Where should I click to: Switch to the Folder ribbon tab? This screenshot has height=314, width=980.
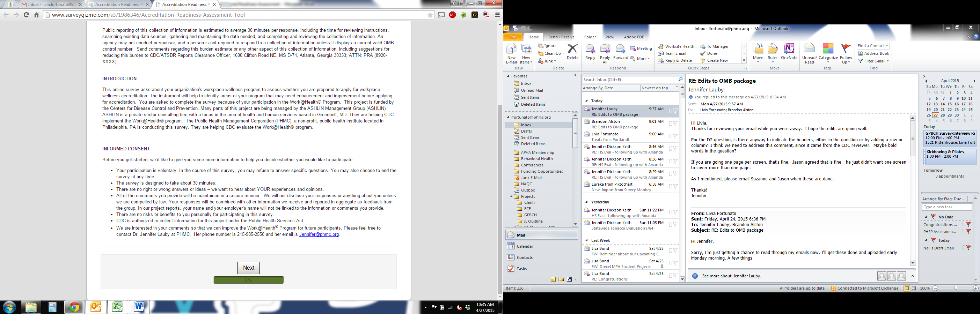click(590, 37)
